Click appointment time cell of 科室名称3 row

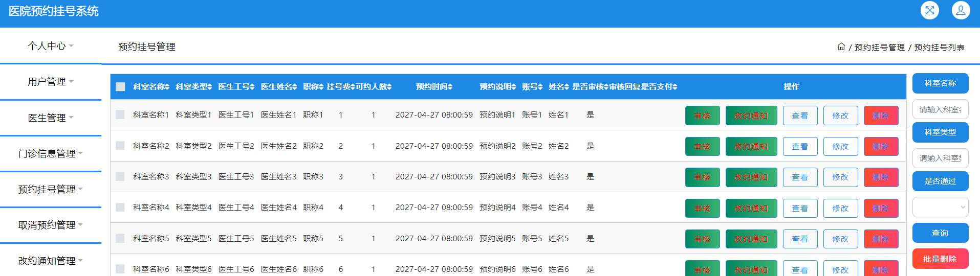click(x=434, y=176)
